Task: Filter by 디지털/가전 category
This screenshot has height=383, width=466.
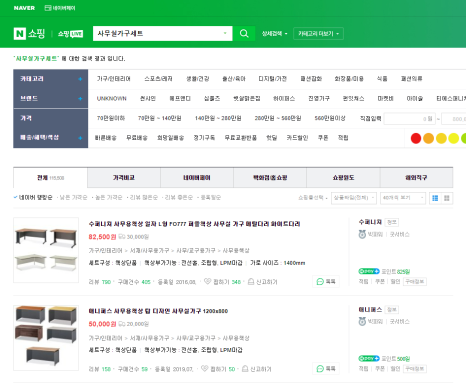Action: [x=273, y=79]
